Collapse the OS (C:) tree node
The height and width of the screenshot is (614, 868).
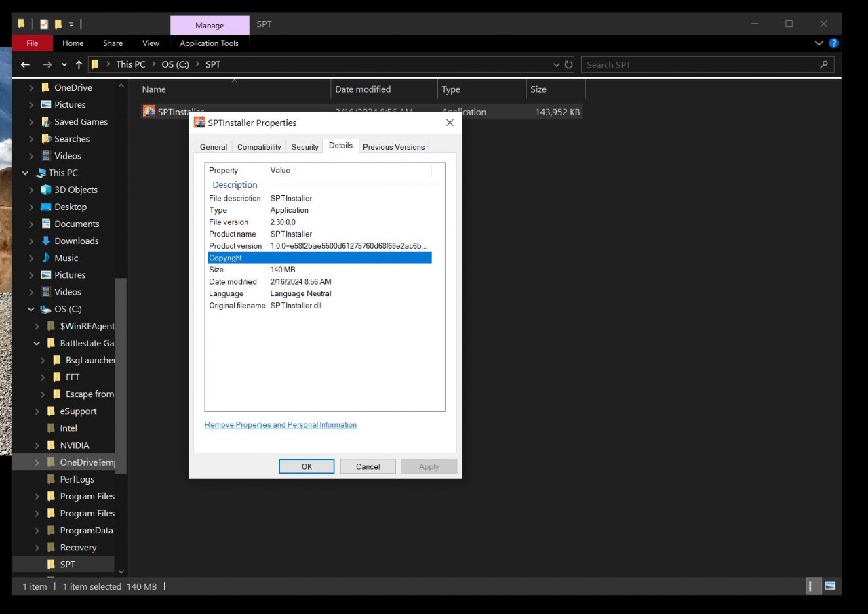coord(31,309)
